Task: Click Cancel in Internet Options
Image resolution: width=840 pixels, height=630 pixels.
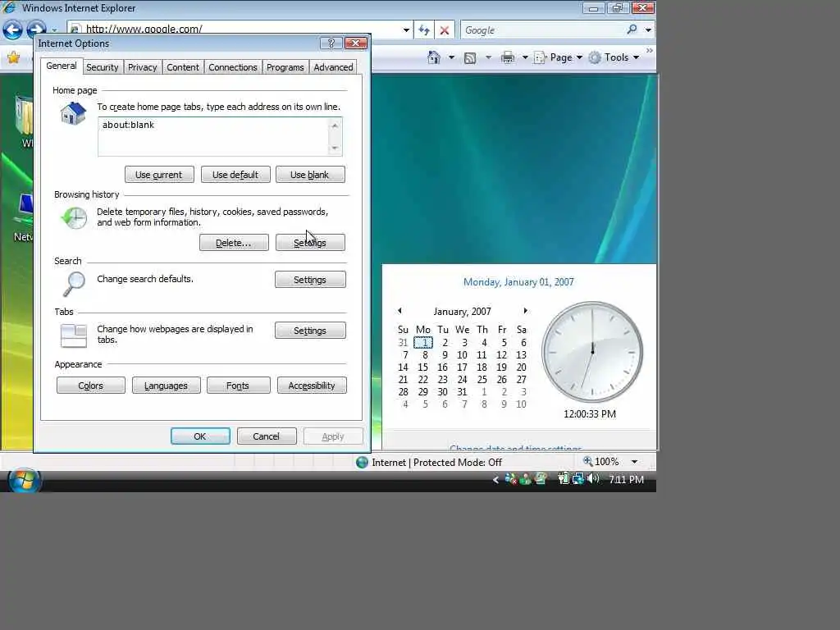Action: pos(267,436)
